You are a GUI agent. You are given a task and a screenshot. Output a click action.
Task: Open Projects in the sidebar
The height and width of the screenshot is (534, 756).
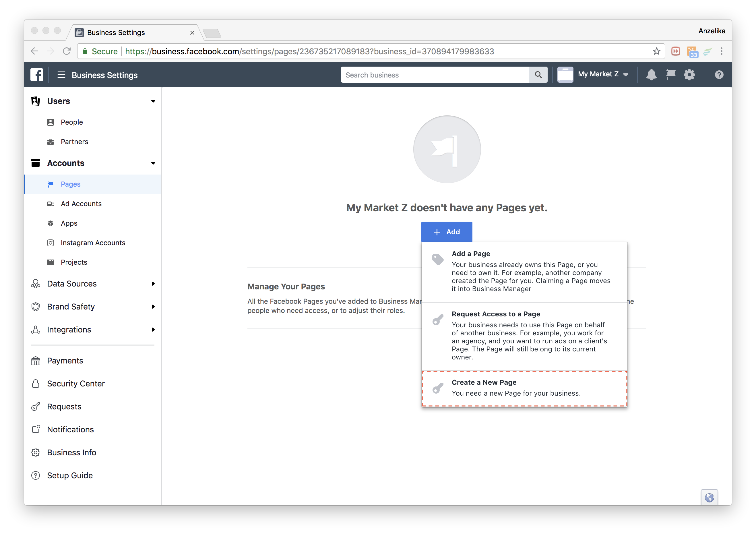click(92, 262)
